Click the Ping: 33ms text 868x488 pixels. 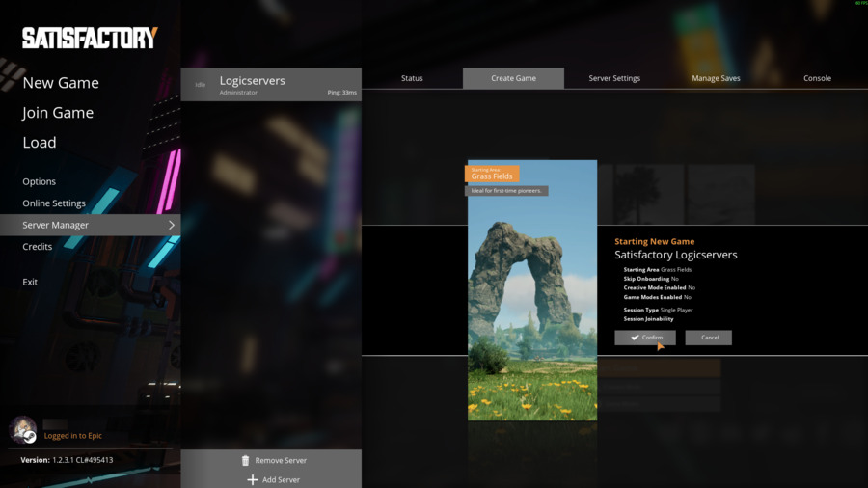342,93
